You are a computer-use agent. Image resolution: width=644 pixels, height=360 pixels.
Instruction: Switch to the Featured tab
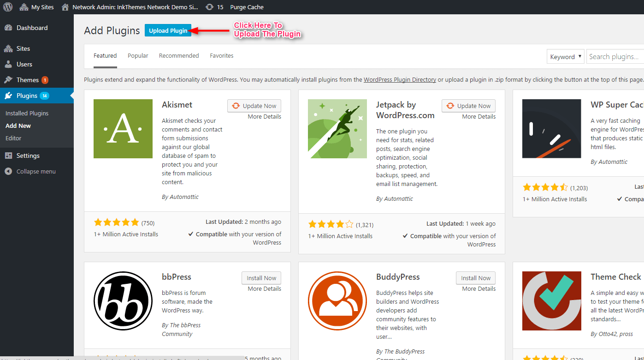pyautogui.click(x=105, y=56)
